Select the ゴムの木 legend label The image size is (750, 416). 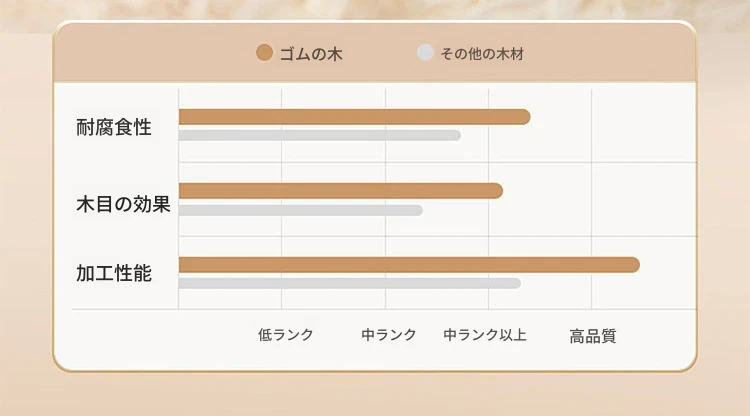pyautogui.click(x=311, y=54)
